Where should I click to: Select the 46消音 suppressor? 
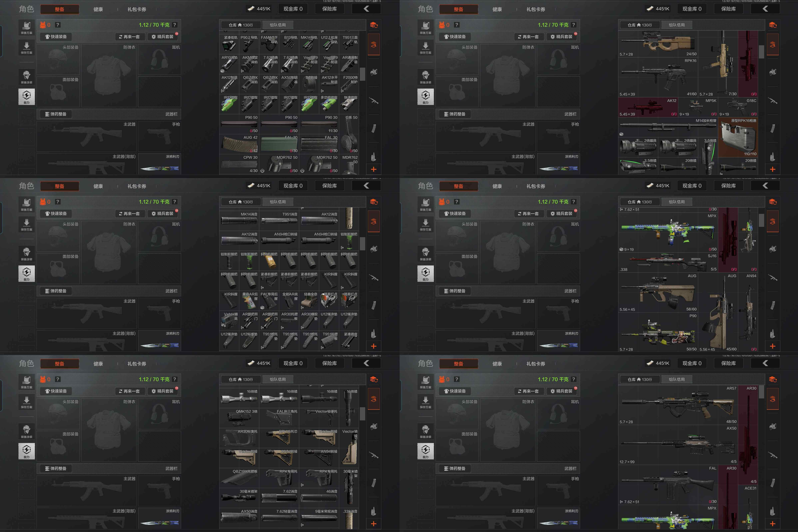coord(319,498)
